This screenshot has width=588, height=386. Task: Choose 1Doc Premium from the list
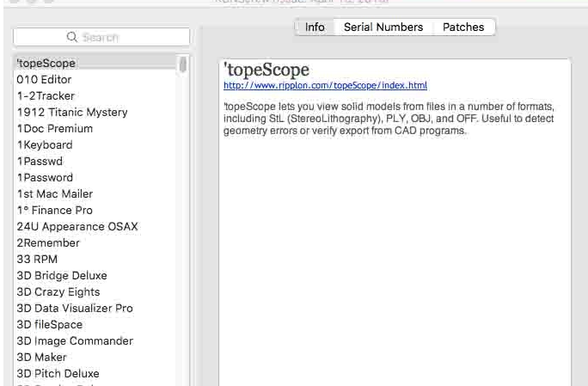tap(95, 128)
